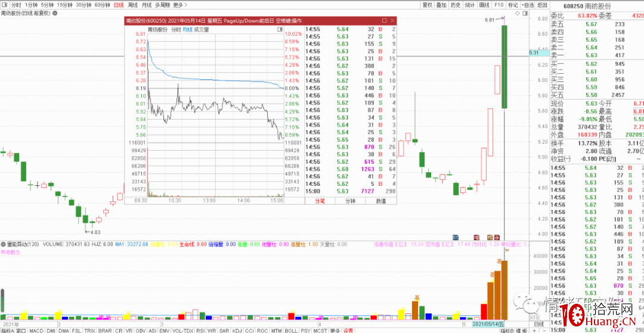Expand dropdown next to 南纺股份(日线 前复权)
This screenshot has height=333, width=644.
pyautogui.click(x=55, y=13)
